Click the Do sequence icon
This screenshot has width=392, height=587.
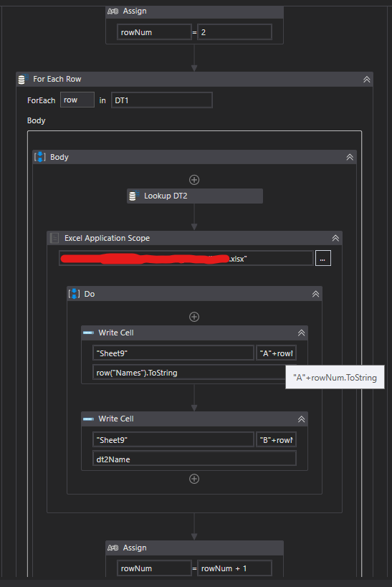tap(74, 294)
